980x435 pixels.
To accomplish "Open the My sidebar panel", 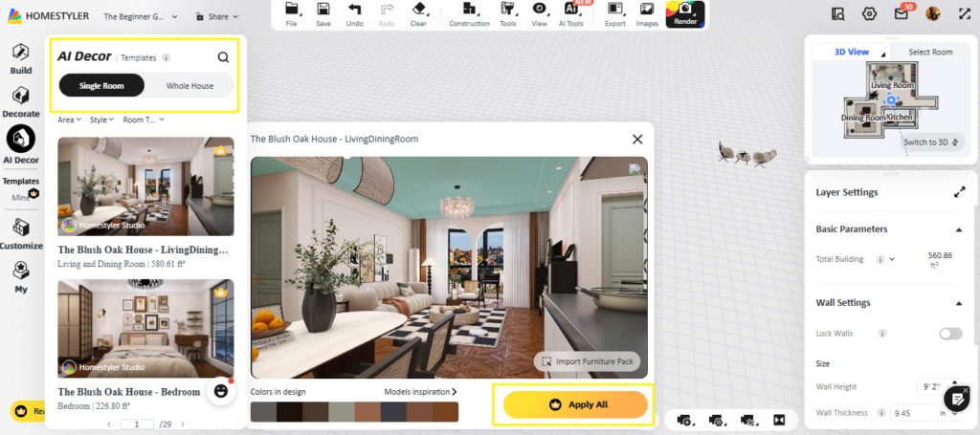I will pos(21,277).
